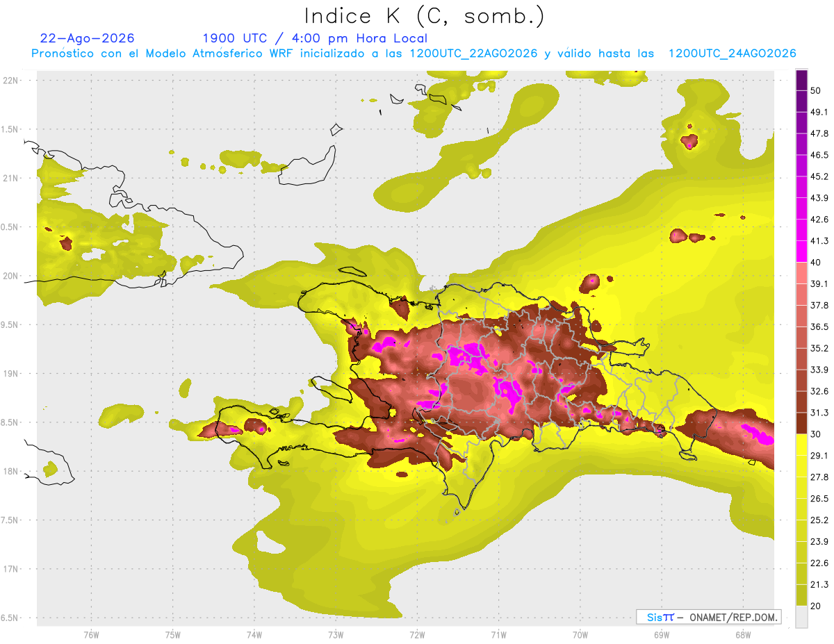This screenshot has width=834, height=644.
Task: Click the colorbar value "27.8"
Action: [x=819, y=477]
